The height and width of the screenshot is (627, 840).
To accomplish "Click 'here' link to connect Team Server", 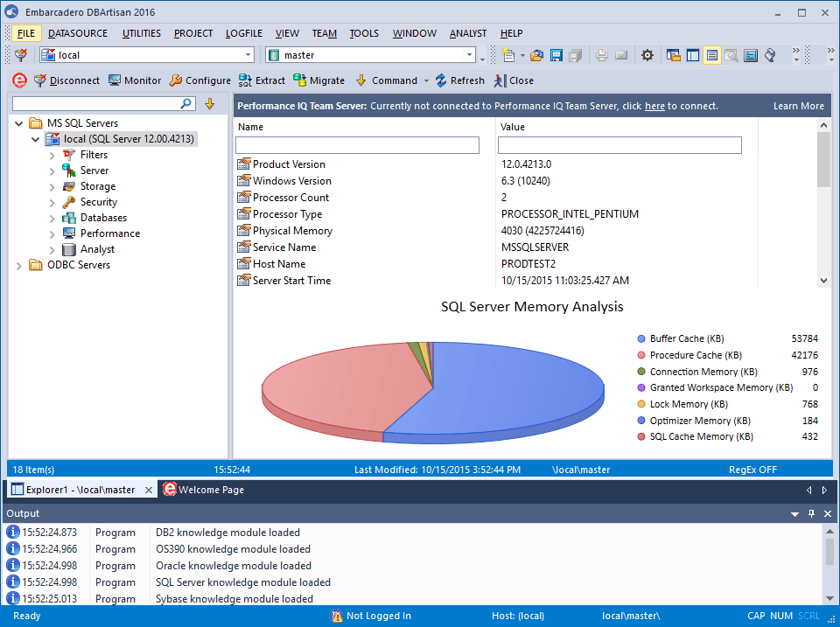I will pyautogui.click(x=654, y=106).
